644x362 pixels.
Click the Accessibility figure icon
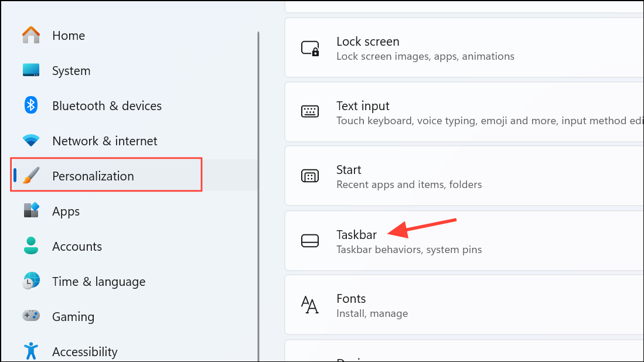pyautogui.click(x=30, y=351)
